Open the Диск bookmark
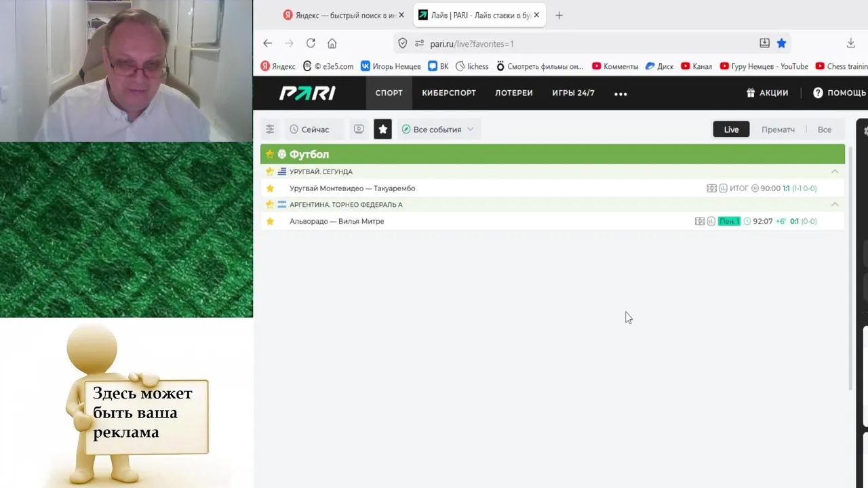 click(x=659, y=66)
